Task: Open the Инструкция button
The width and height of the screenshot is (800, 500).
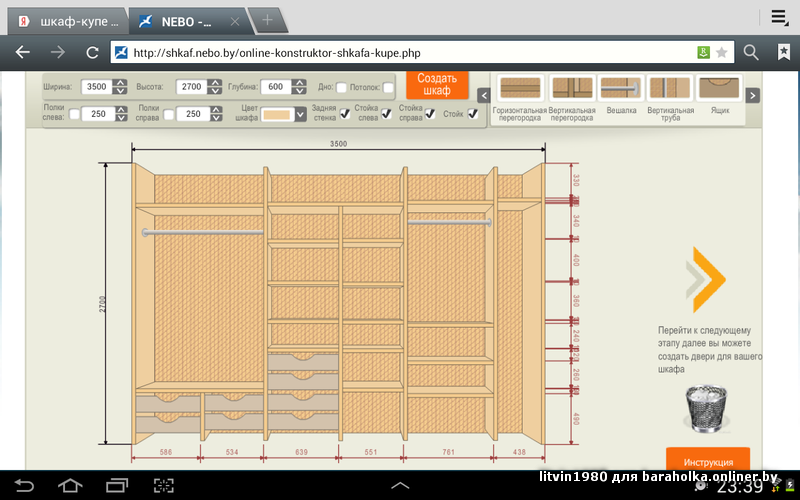Action: click(708, 461)
